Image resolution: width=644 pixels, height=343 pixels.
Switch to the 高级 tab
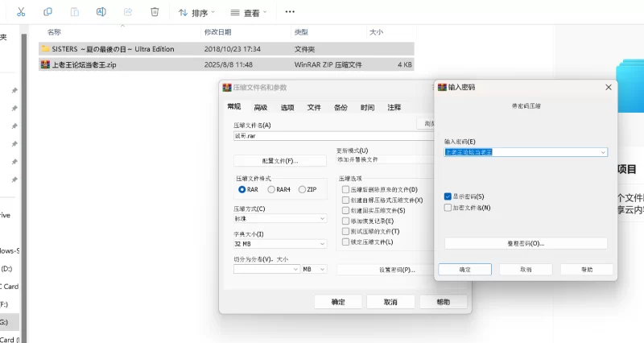(261, 108)
